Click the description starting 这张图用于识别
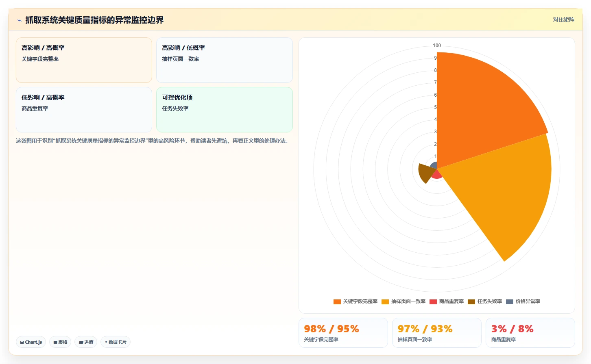This screenshot has height=364, width=591. pyautogui.click(x=153, y=141)
